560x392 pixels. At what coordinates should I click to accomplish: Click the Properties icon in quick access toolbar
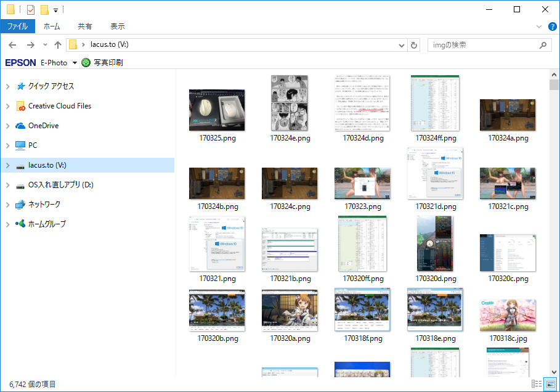click(31, 10)
